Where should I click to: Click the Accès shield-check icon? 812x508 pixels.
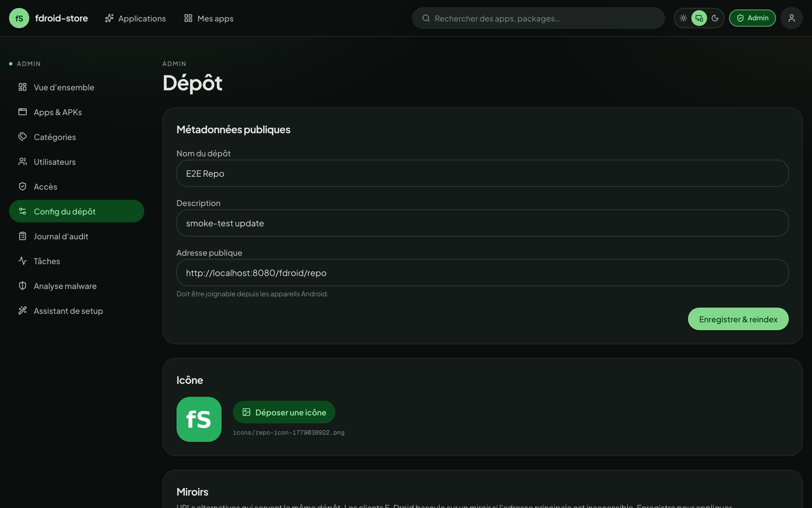click(23, 187)
